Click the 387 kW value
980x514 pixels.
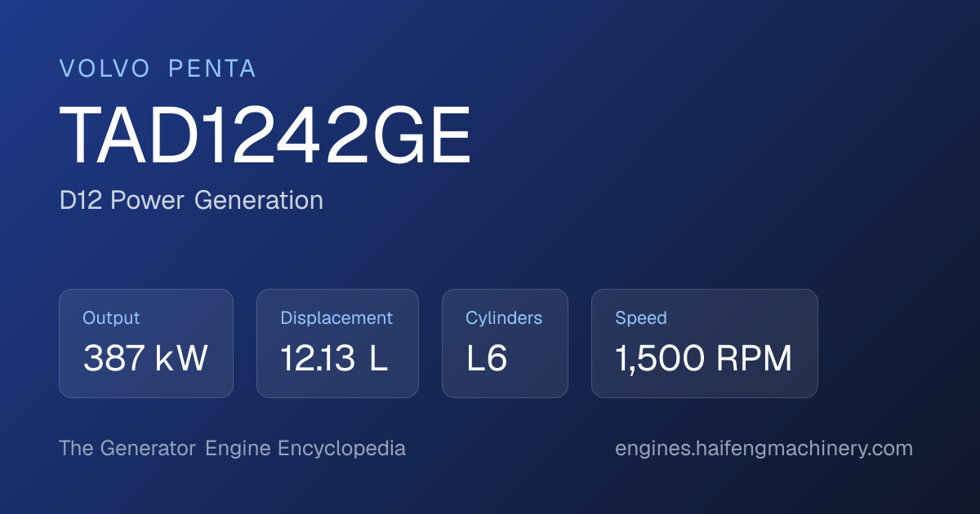146,359
